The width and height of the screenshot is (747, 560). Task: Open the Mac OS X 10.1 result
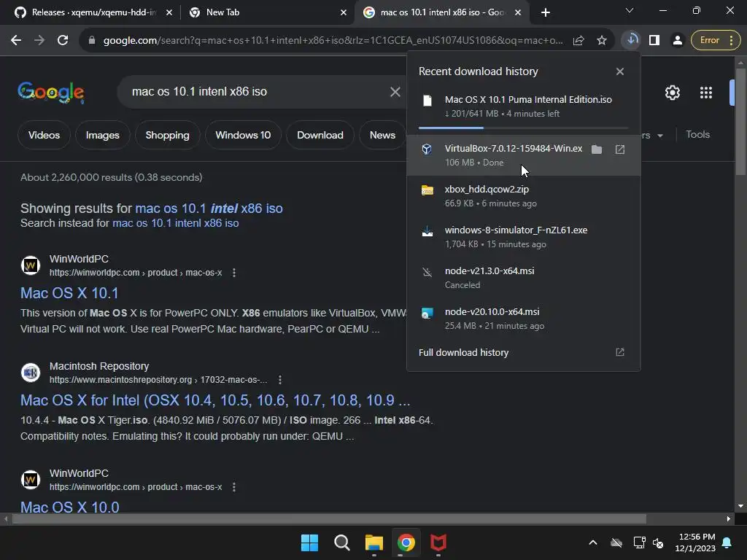click(69, 293)
